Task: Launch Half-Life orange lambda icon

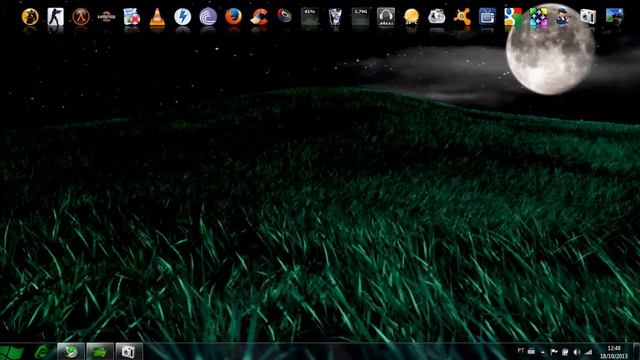Action: coord(81,17)
